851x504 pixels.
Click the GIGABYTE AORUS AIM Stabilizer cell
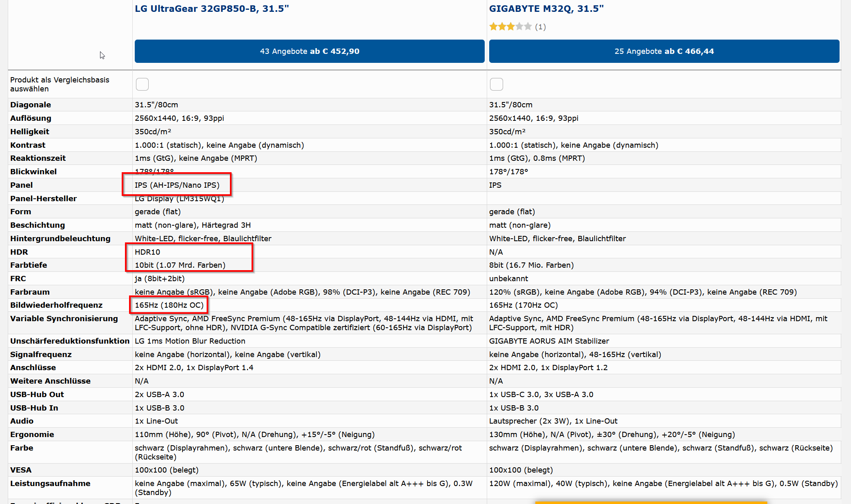(549, 341)
